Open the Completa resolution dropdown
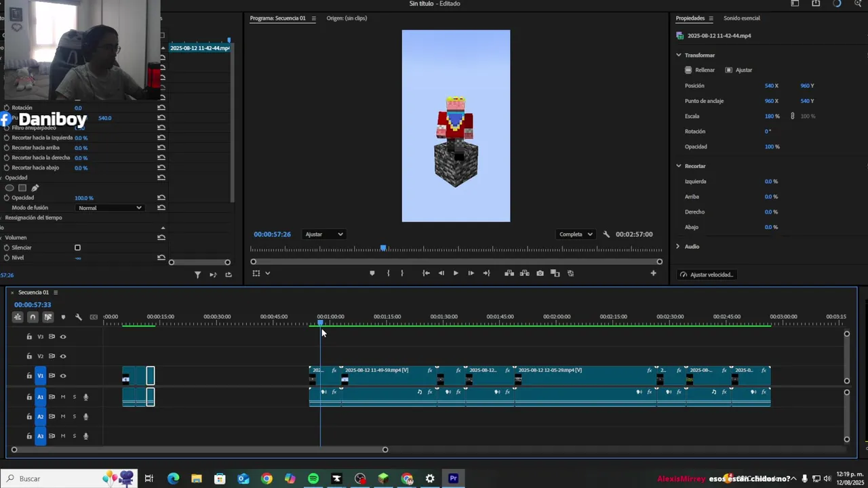This screenshot has height=488, width=868. (x=575, y=235)
